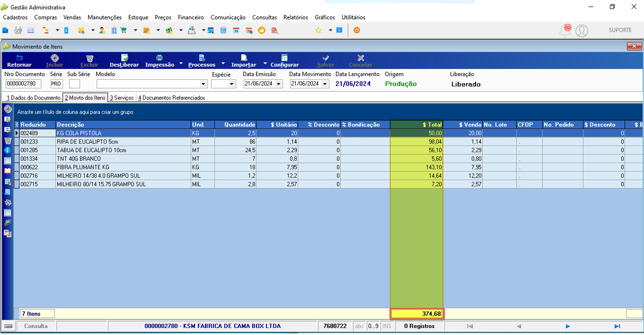This screenshot has width=644, height=335.
Task: Click the Configurar toolbar icon
Action: (x=284, y=58)
